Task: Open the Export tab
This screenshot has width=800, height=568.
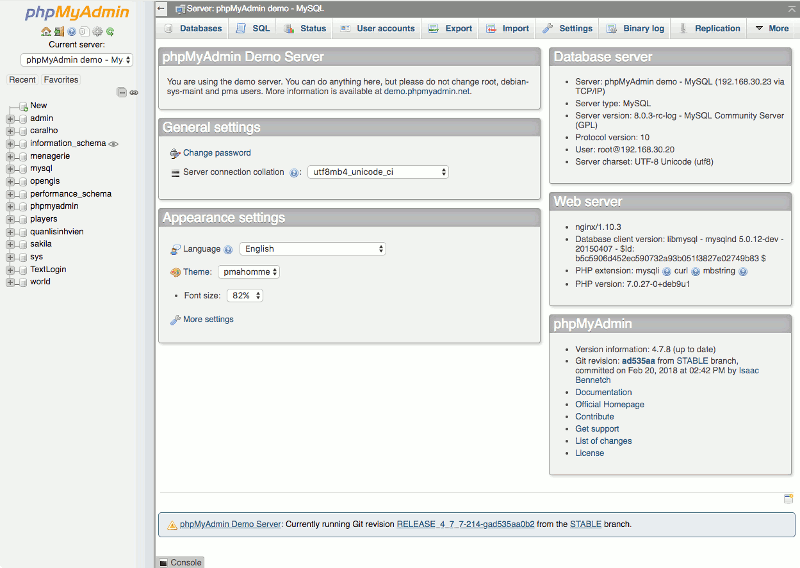Action: coord(450,29)
